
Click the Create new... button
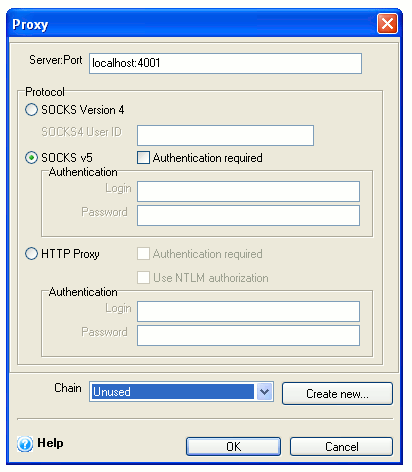(337, 394)
